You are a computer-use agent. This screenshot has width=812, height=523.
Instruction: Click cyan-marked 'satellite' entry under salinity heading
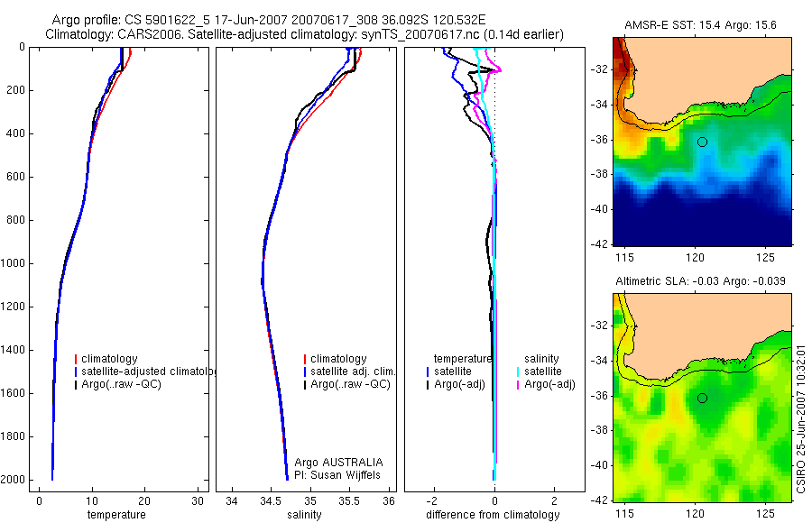[x=543, y=372]
